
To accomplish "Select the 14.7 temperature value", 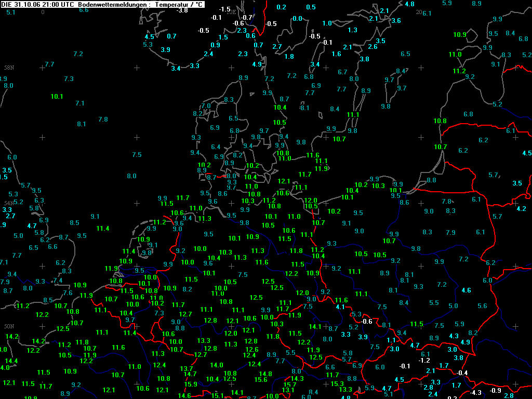I will click(190, 374).
